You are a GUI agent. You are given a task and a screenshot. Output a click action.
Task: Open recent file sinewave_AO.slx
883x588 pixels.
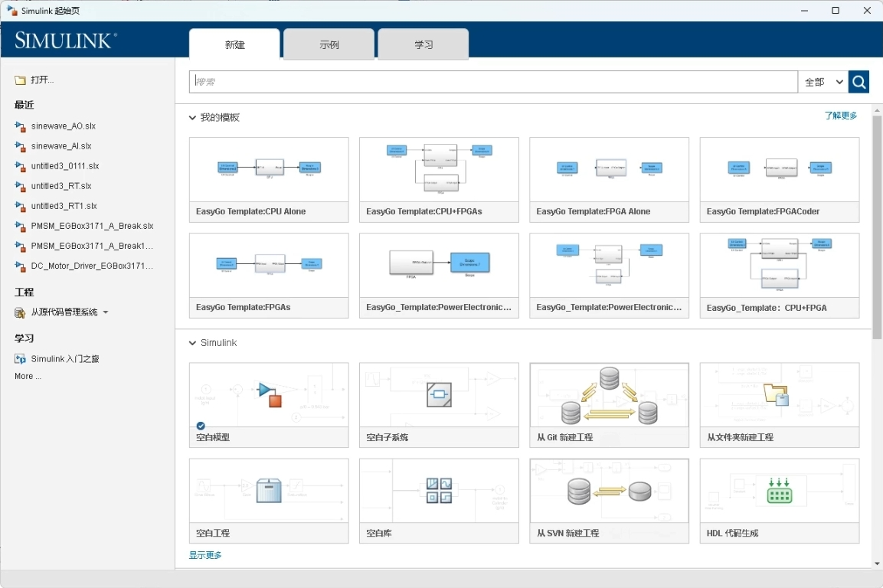[63, 126]
